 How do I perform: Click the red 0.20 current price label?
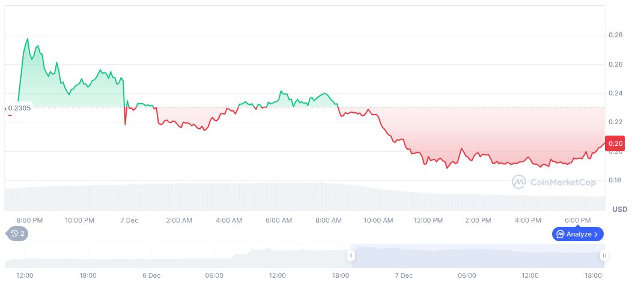(x=616, y=143)
